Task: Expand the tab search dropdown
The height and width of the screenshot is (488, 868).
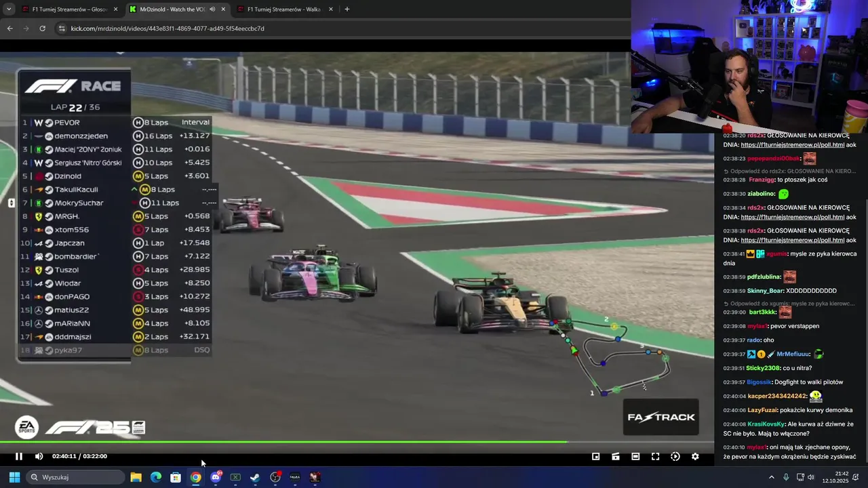Action: (9, 9)
